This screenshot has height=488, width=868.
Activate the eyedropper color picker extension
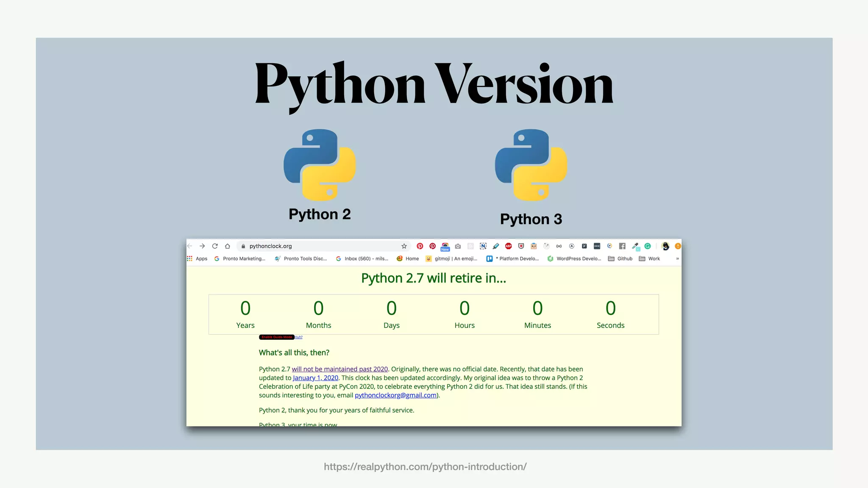pos(635,247)
